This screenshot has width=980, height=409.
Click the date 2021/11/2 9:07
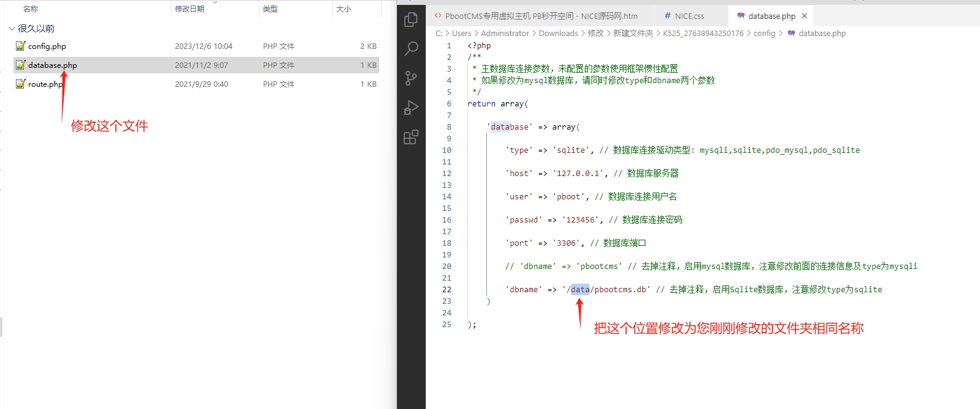pyautogui.click(x=201, y=65)
